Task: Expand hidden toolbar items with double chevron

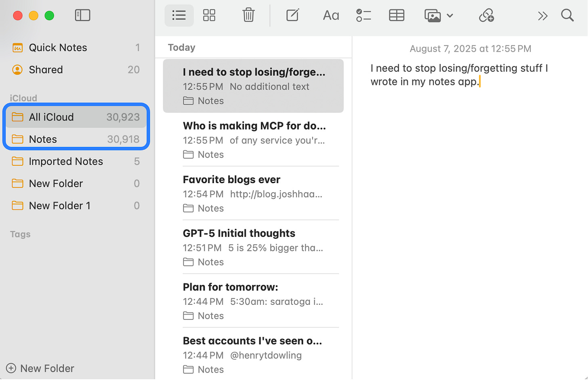Action: point(543,15)
